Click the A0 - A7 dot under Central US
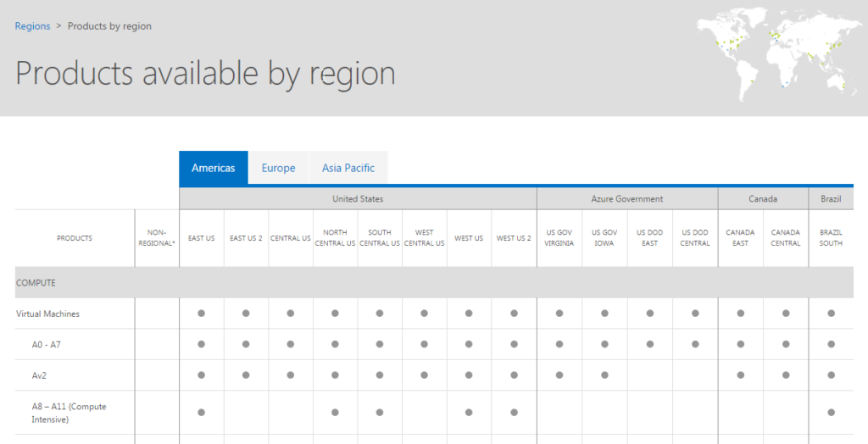 [x=291, y=344]
